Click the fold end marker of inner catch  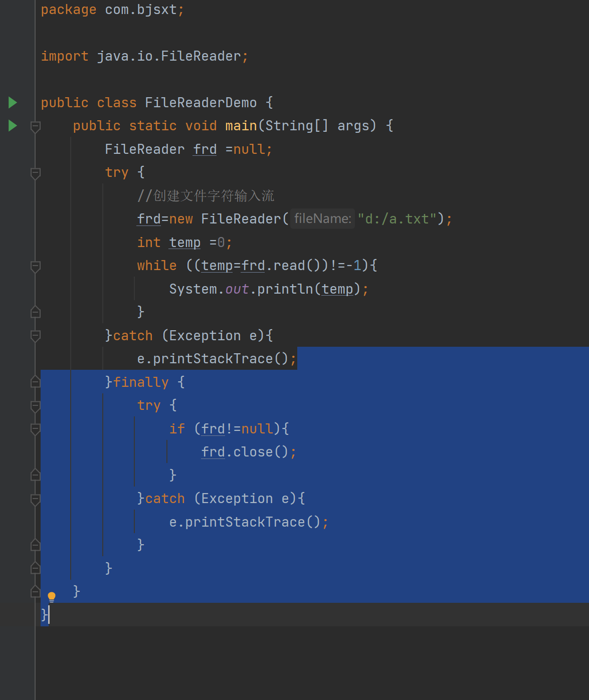(x=36, y=544)
